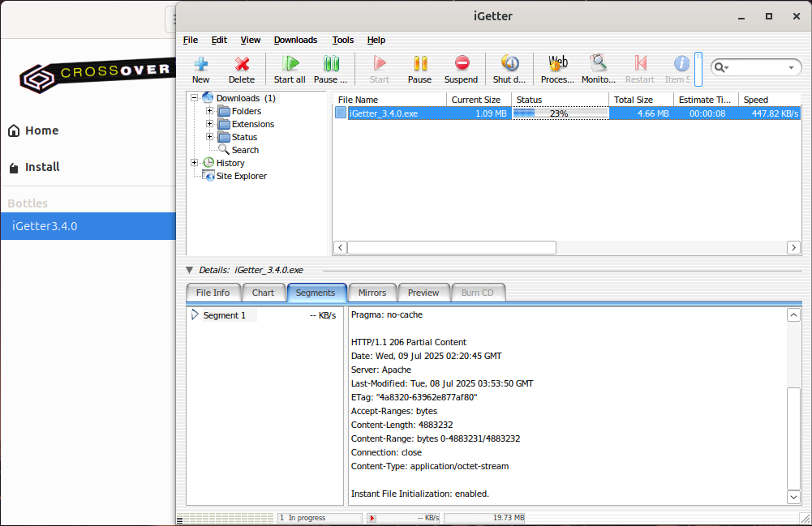Switch to the Mirrors tab

point(372,293)
